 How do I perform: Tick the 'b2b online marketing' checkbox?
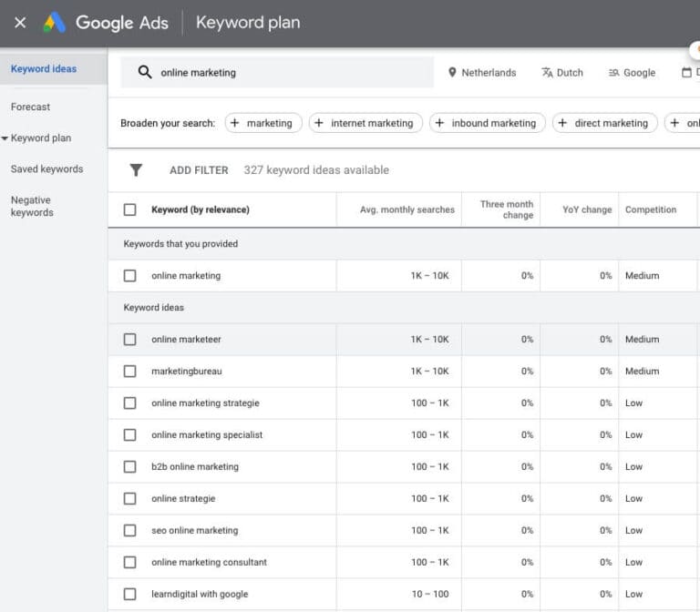pyautogui.click(x=129, y=467)
